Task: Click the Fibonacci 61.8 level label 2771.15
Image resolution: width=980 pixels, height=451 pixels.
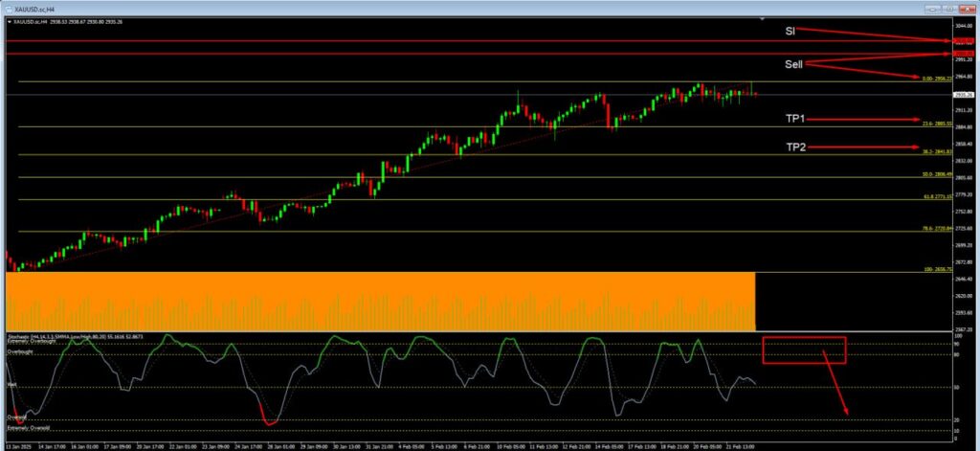Action: click(937, 196)
